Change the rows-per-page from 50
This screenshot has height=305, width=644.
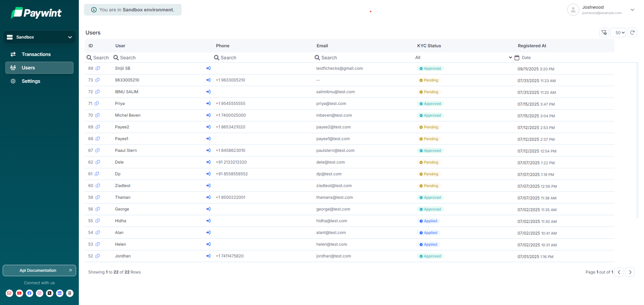(618, 33)
